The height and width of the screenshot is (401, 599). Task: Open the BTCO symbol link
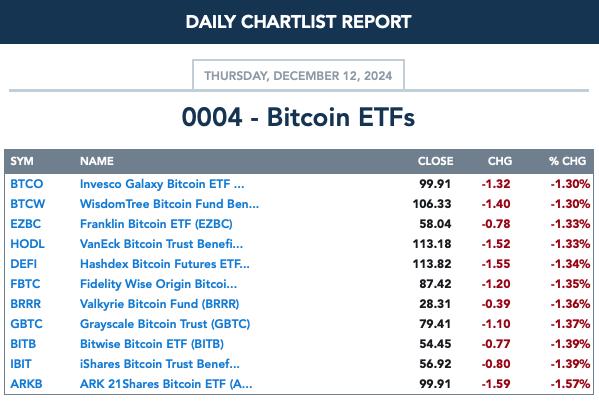[26, 184]
